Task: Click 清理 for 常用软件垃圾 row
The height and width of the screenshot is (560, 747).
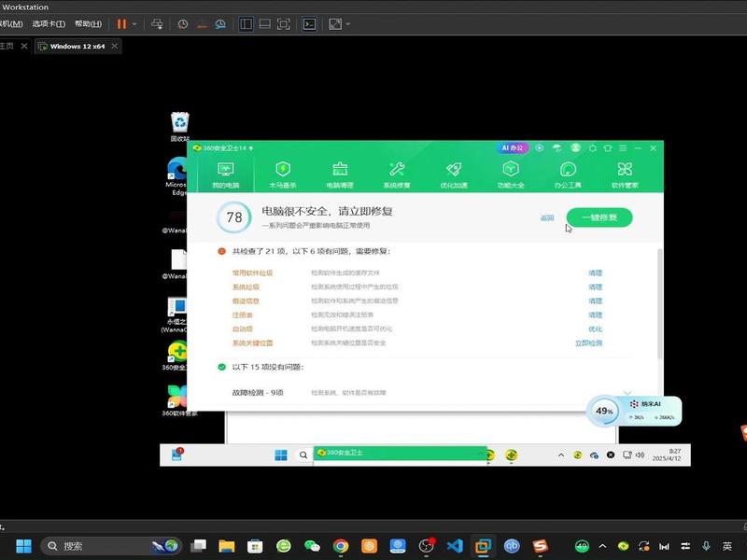Action: click(x=595, y=273)
